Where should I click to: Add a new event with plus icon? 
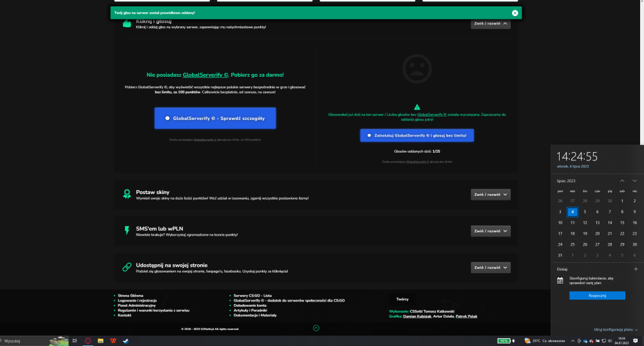[x=636, y=269]
